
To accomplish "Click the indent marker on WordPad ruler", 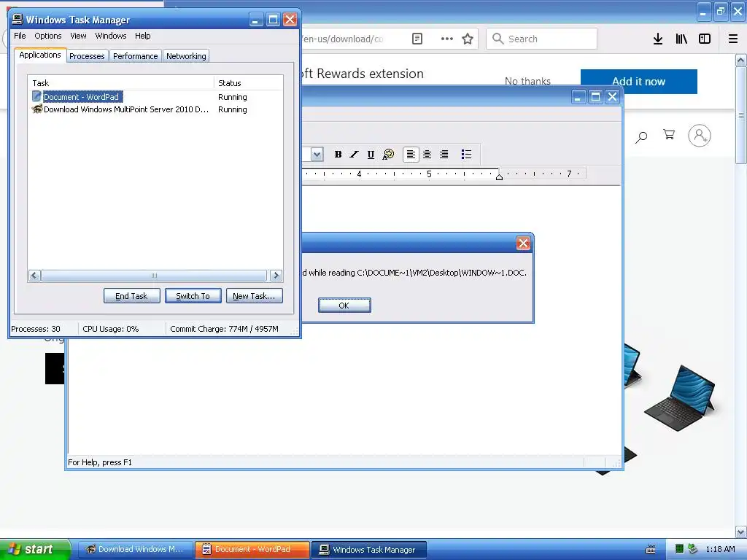I will point(499,176).
